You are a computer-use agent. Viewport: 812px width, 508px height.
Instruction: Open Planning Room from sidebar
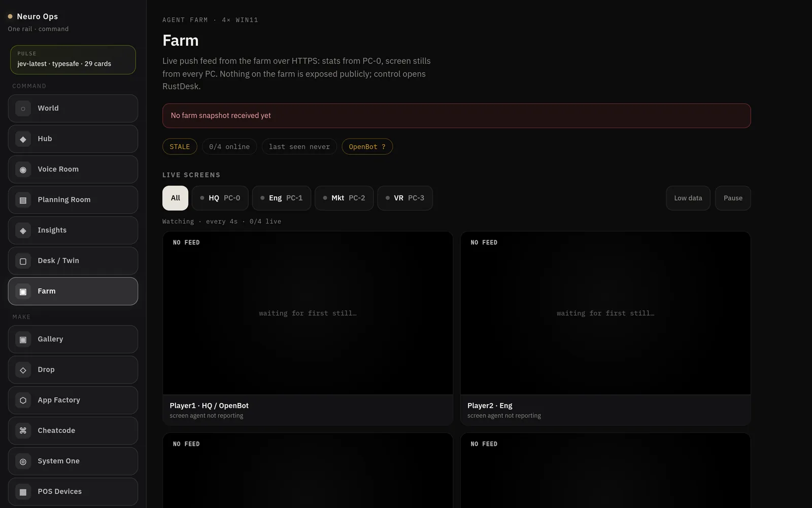[x=73, y=200]
